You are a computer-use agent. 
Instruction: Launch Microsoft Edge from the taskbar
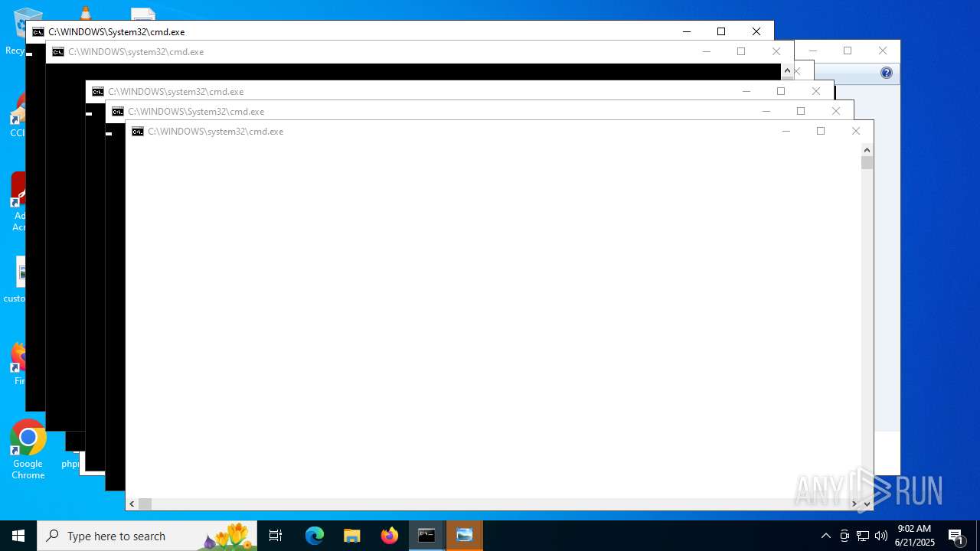click(315, 536)
